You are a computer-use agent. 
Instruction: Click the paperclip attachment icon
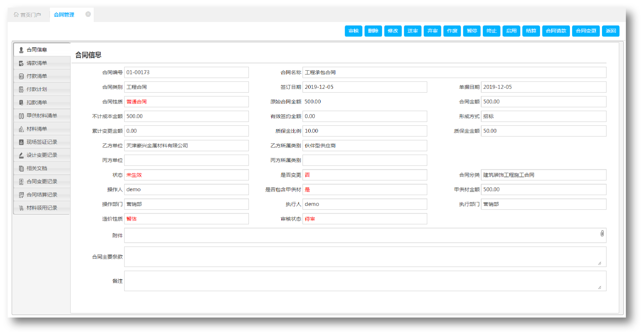click(x=602, y=234)
